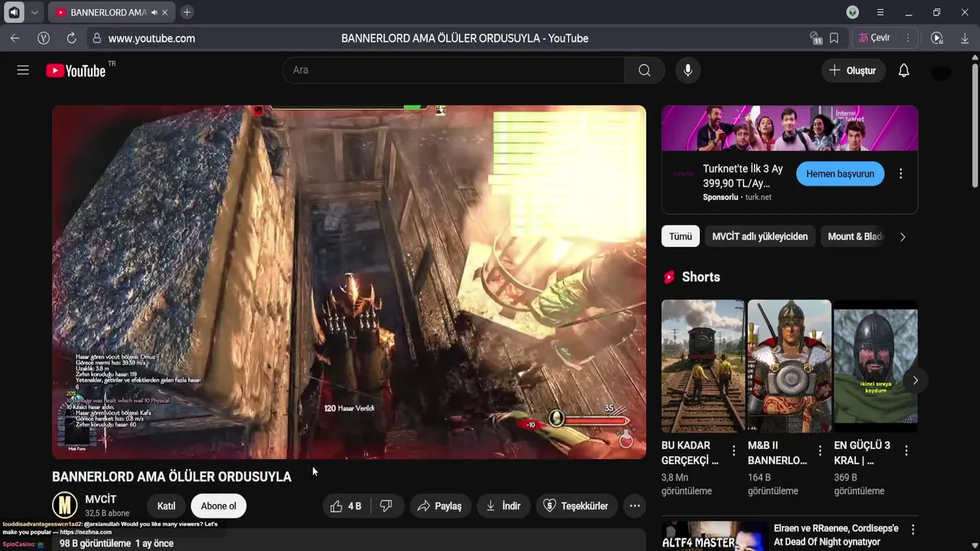
Task: Like the video with thumbs up
Action: tap(346, 506)
